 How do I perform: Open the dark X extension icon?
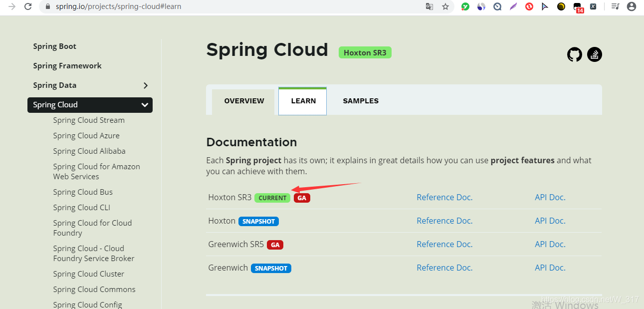pos(593,6)
